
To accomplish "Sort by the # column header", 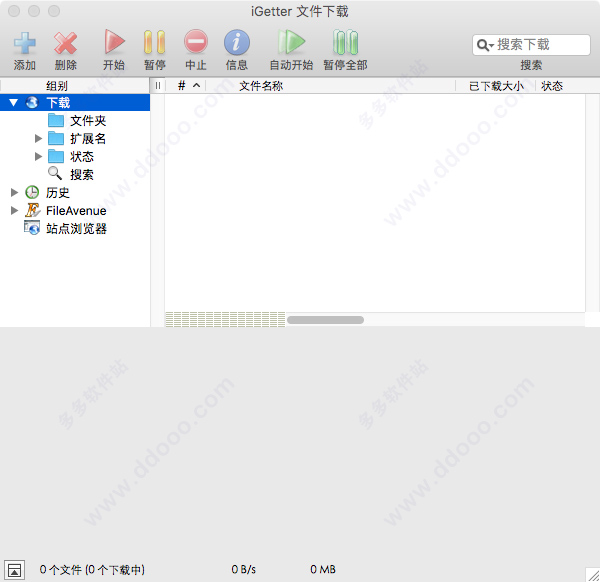I will point(186,86).
